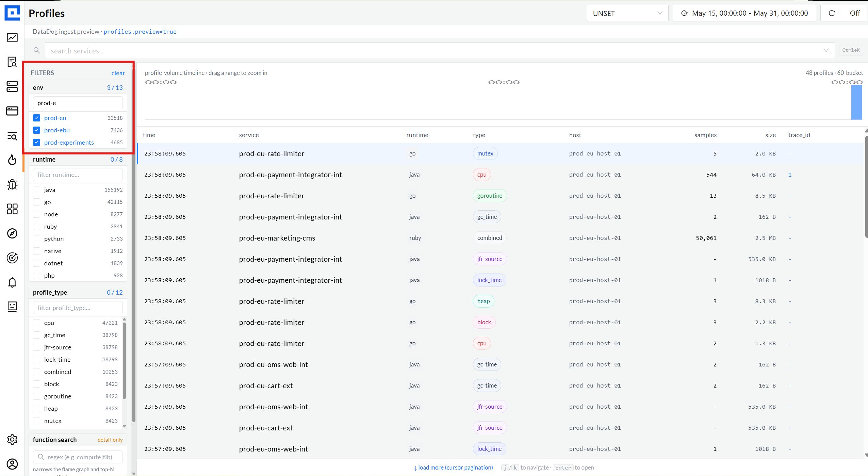
Task: Open the compass explore sidebar icon
Action: click(12, 233)
